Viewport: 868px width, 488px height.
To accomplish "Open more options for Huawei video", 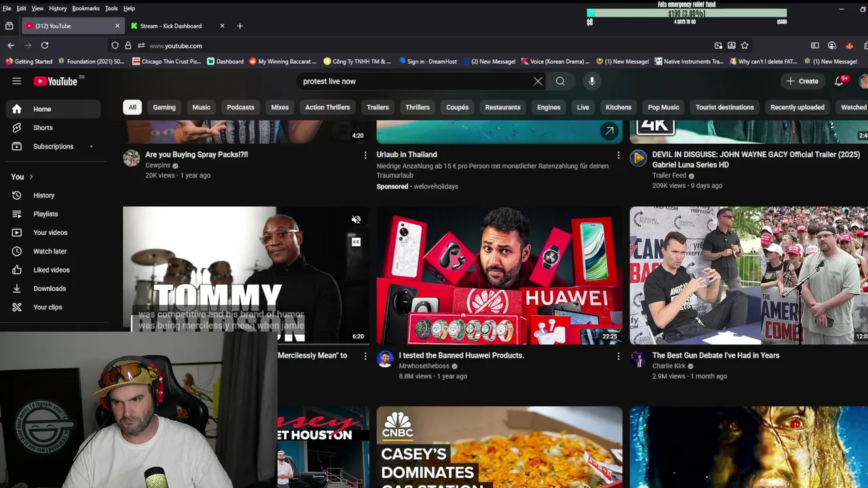I will tap(618, 356).
